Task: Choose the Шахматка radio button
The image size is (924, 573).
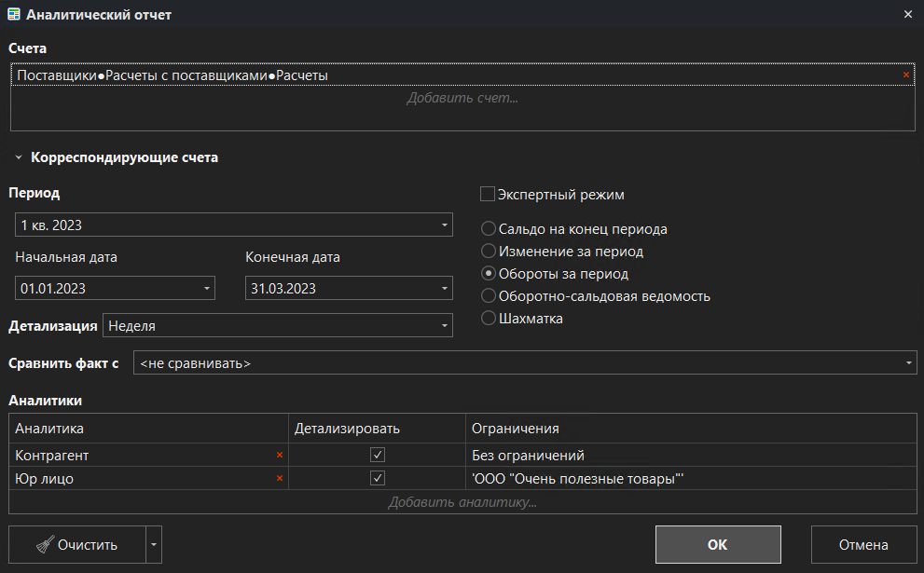Action: point(488,319)
